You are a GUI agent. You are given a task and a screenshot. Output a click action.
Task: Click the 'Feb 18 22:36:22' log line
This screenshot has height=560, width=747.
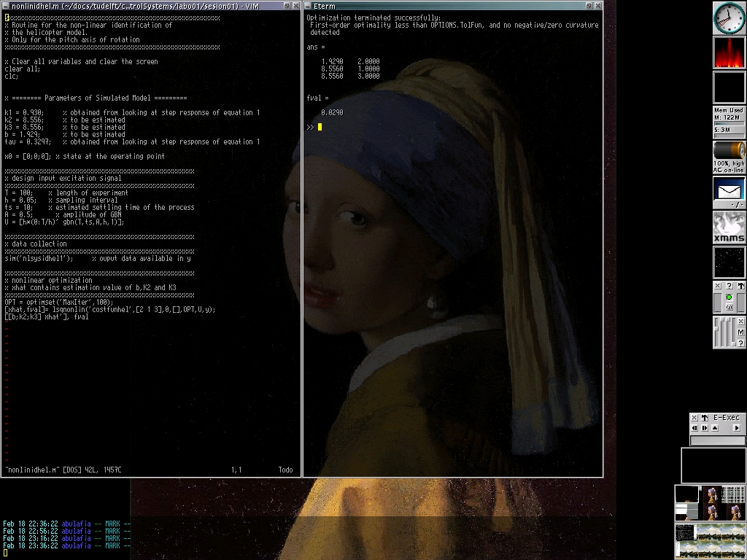[x=66, y=524]
